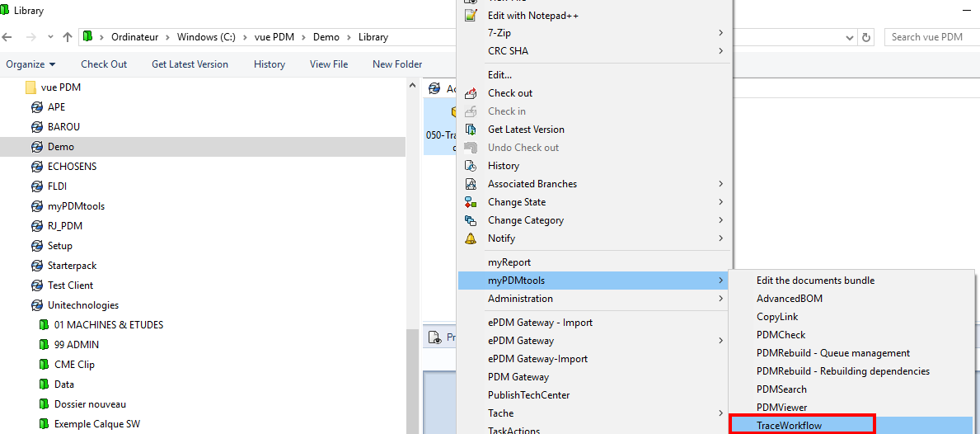Click the Search vue PDM field
Screen dimensions: 980x434
(x=931, y=37)
